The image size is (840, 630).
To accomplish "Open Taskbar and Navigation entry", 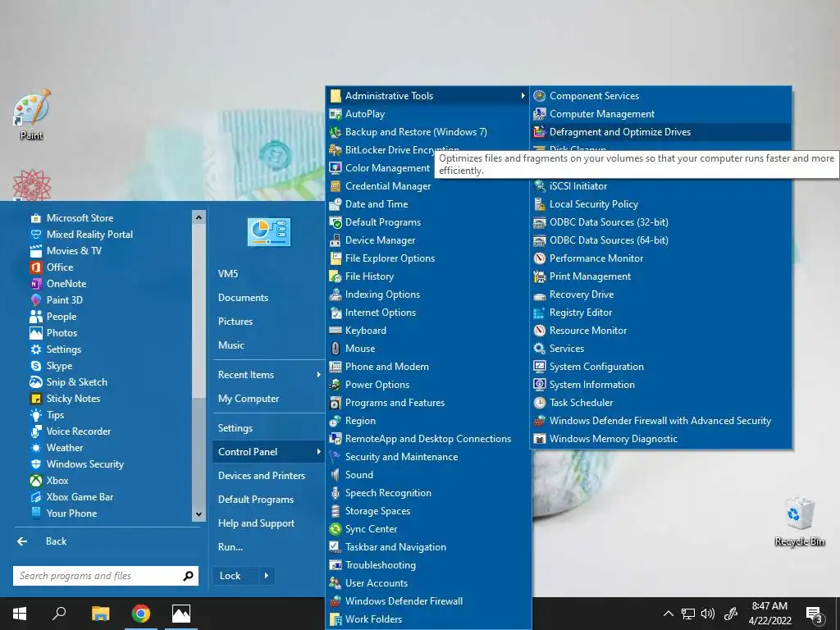I will coord(427,547).
